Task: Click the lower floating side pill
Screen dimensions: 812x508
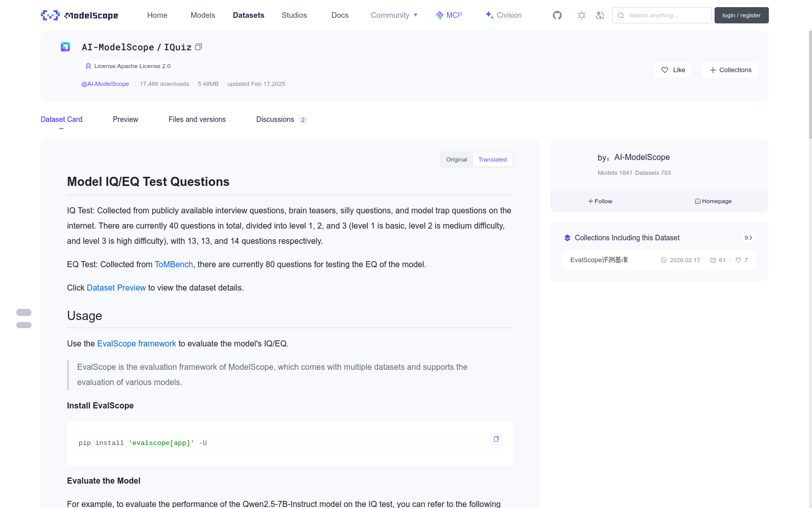Action: pos(24,325)
